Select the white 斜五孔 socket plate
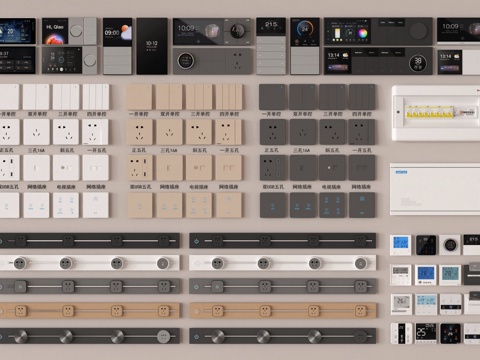Image resolution: width=480 pixels, height=360 pixels. point(66,132)
